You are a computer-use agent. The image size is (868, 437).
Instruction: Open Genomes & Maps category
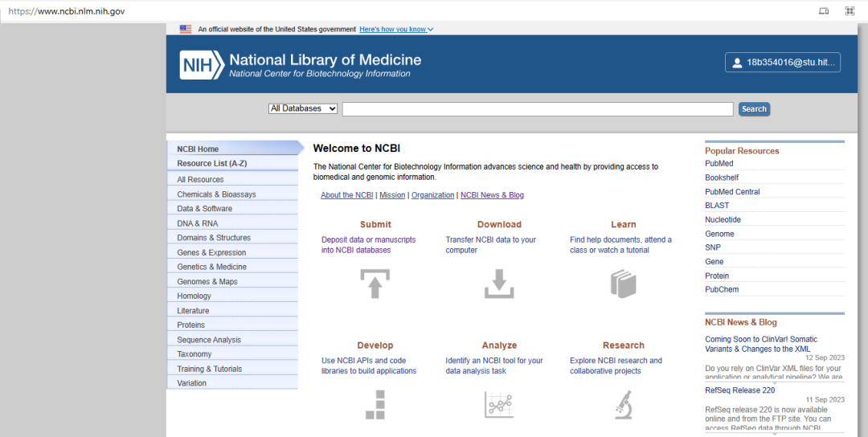(x=232, y=282)
